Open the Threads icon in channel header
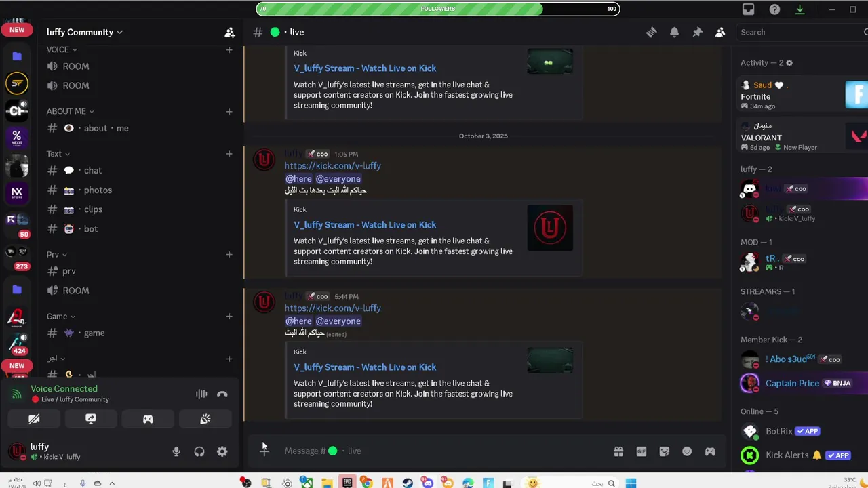 point(651,32)
